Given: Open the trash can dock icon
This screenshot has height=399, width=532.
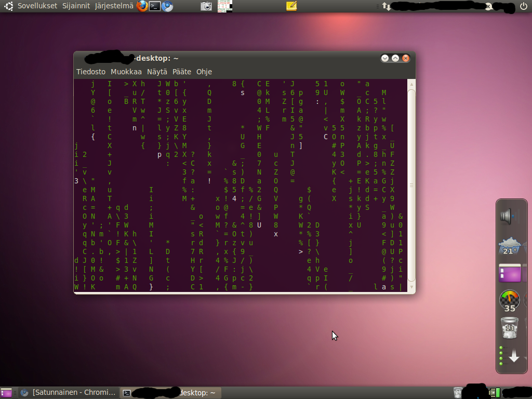Looking at the screenshot, I should pyautogui.click(x=509, y=328).
